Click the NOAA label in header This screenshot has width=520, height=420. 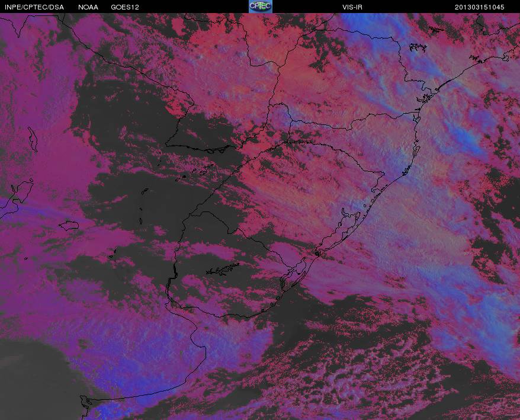coord(88,7)
